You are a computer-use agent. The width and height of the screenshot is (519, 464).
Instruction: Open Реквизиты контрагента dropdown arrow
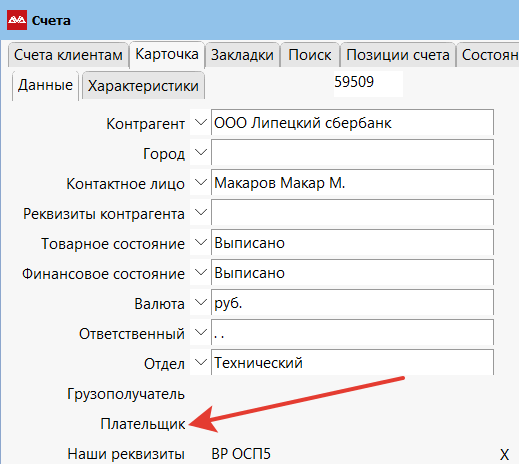[x=200, y=212]
